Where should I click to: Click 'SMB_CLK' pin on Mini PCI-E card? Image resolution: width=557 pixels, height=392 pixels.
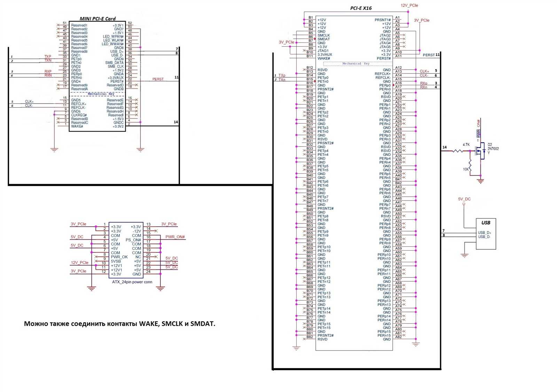116,66
